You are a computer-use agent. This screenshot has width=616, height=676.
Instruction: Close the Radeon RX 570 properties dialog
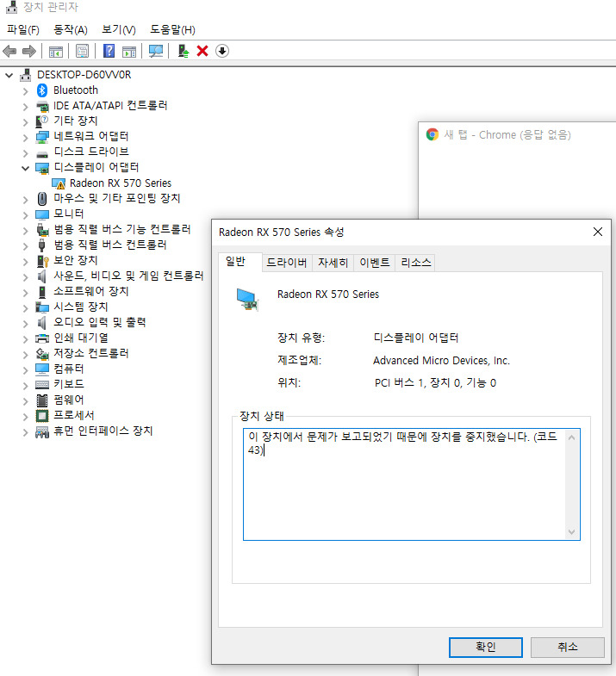pyautogui.click(x=597, y=232)
